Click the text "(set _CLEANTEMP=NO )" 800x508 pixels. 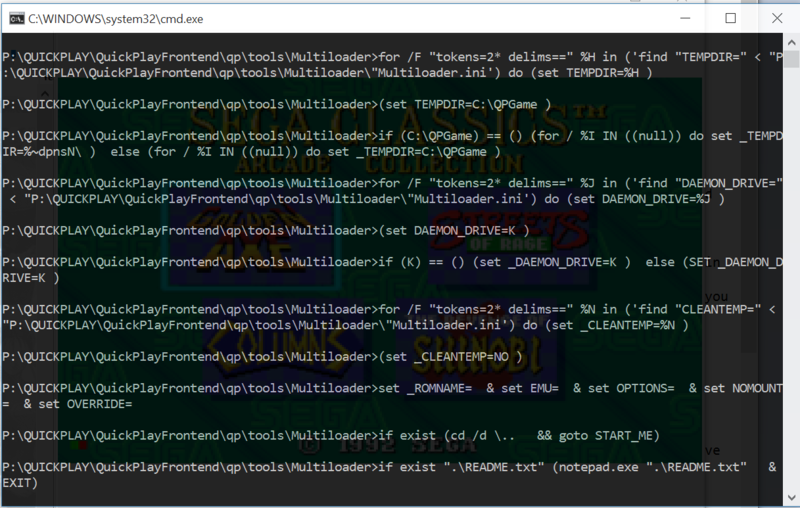tap(451, 357)
